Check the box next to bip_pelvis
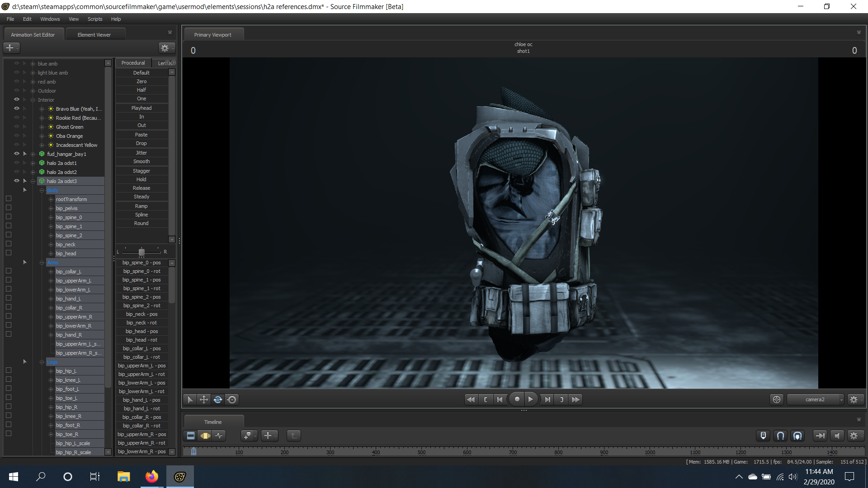This screenshot has height=488, width=868. click(9, 208)
